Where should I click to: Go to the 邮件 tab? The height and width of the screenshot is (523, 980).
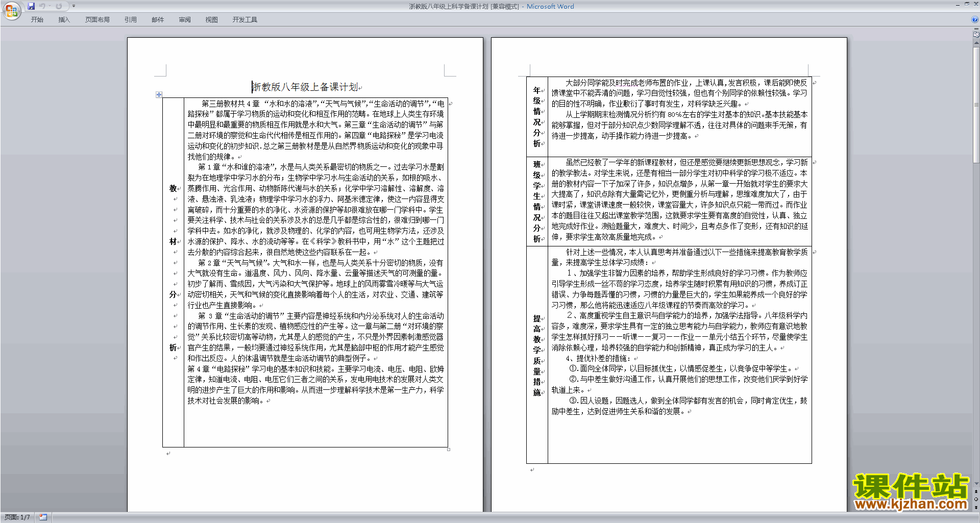(158, 20)
